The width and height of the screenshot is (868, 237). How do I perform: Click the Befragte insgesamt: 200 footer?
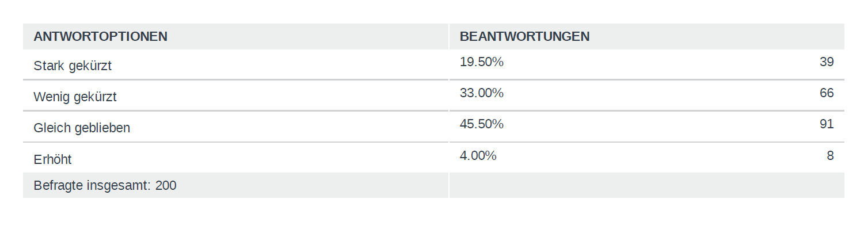(105, 186)
